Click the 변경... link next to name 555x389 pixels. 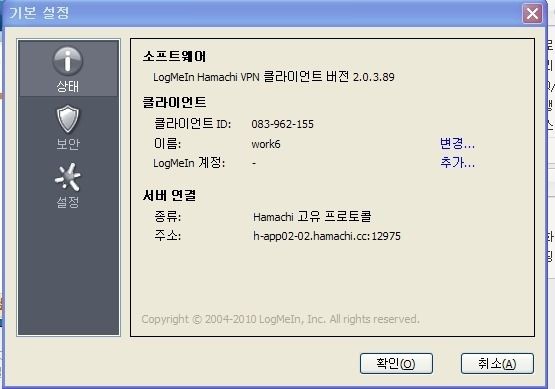tap(457, 143)
